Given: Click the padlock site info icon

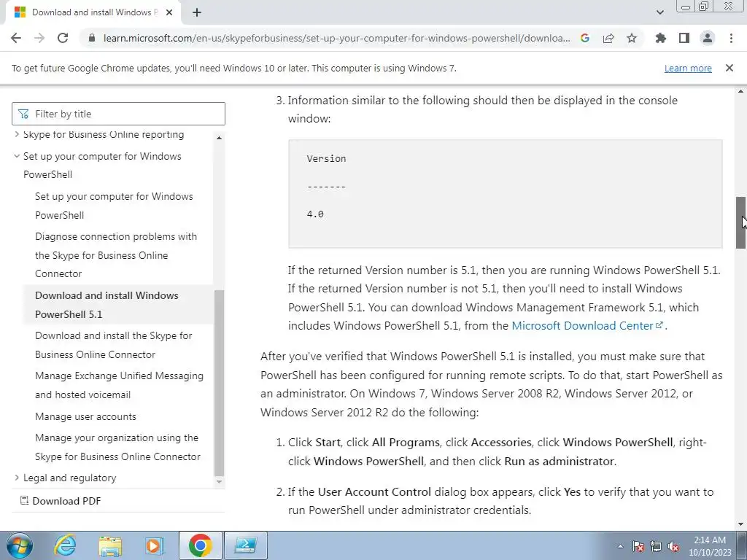Looking at the screenshot, I should pos(92,38).
